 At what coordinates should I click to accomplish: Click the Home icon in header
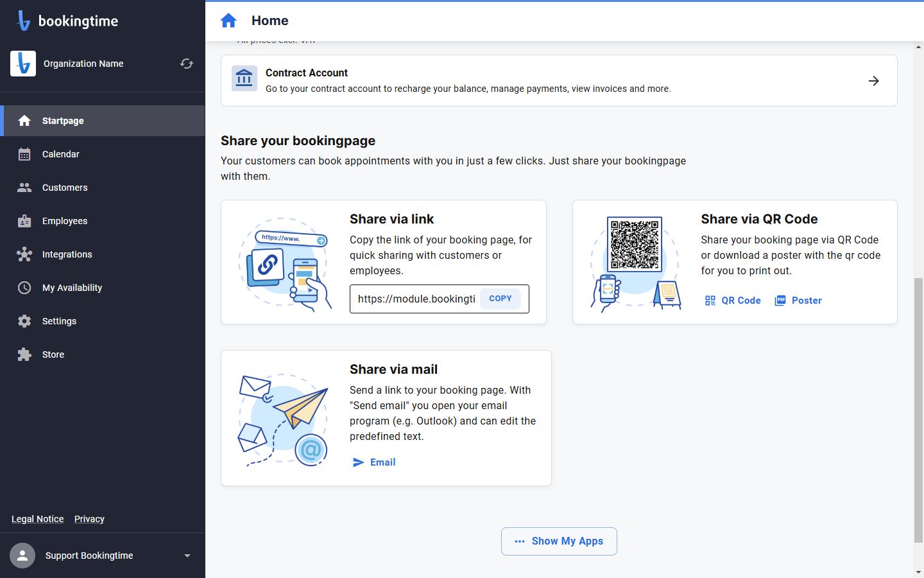pos(228,21)
